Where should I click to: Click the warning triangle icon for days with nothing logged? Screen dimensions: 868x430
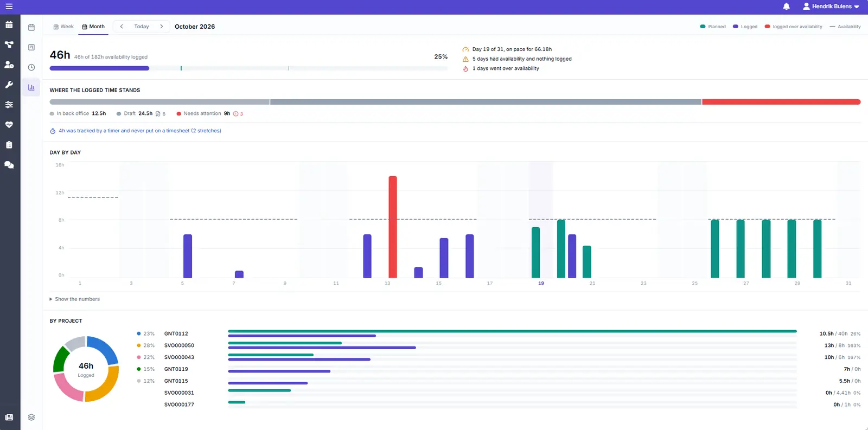tap(465, 59)
